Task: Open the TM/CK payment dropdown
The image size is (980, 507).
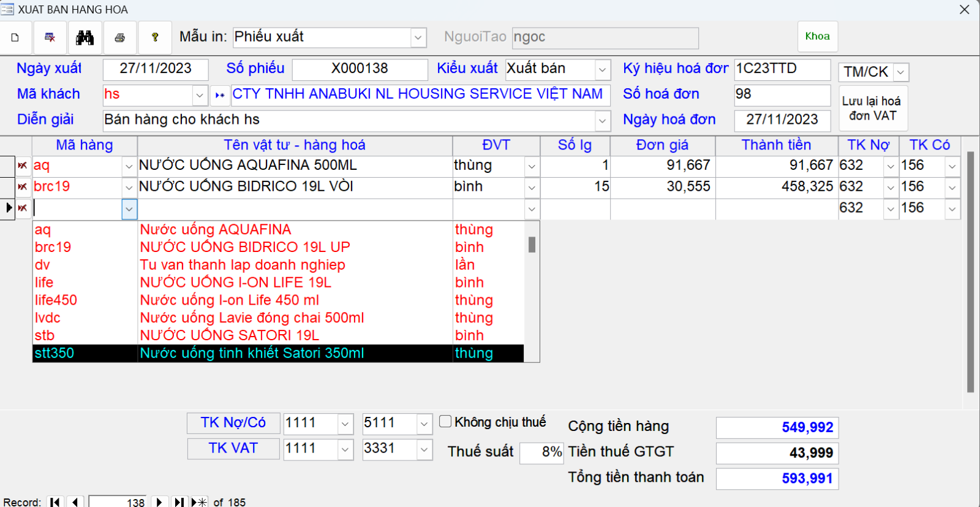Action: pyautogui.click(x=900, y=72)
